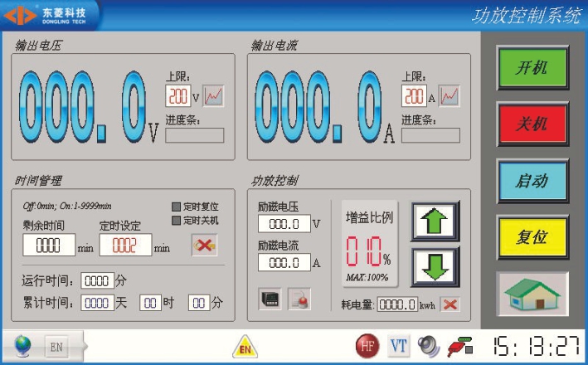The height and width of the screenshot is (365, 588).
Task: Toggle the speaker sound icon
Action: [x=428, y=345]
